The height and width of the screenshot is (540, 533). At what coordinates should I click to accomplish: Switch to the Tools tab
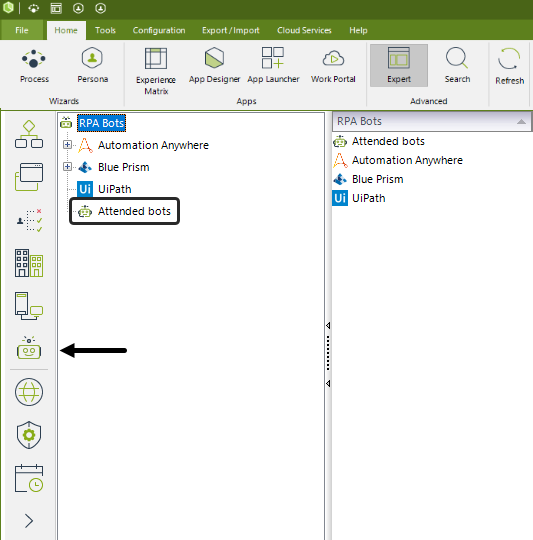(x=105, y=30)
